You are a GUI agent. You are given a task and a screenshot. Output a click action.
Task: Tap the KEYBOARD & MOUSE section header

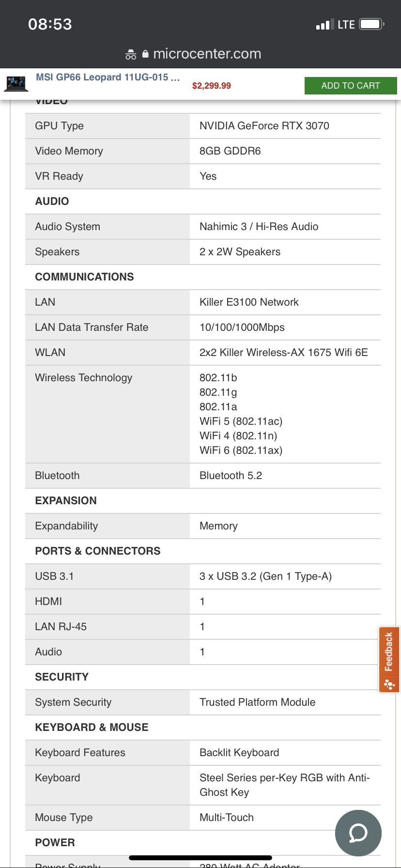92,727
